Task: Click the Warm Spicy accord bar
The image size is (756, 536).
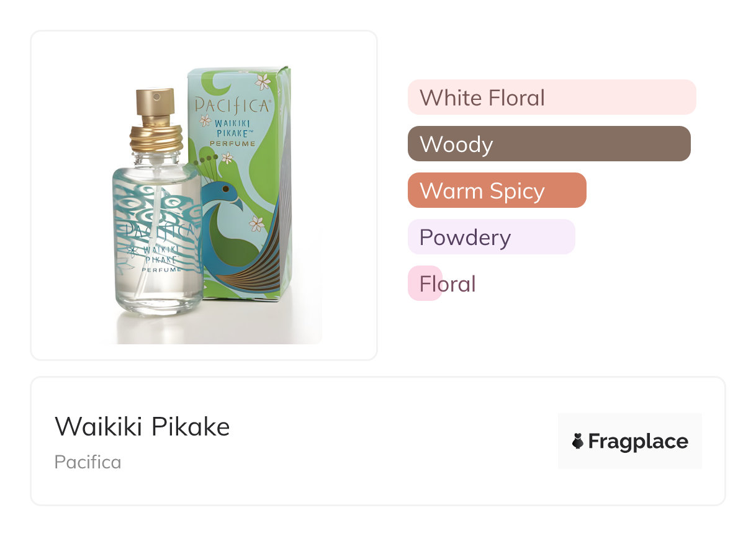Action: [x=497, y=190]
